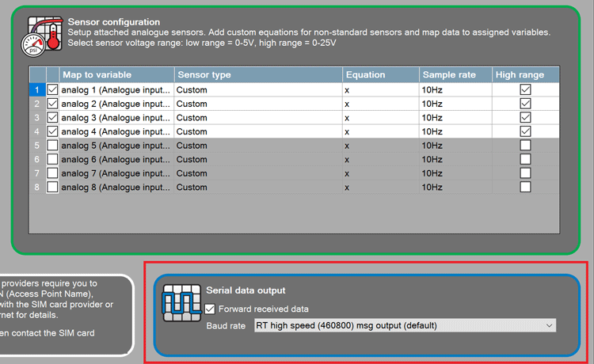Open Sample rate cell for analog 3

455,118
